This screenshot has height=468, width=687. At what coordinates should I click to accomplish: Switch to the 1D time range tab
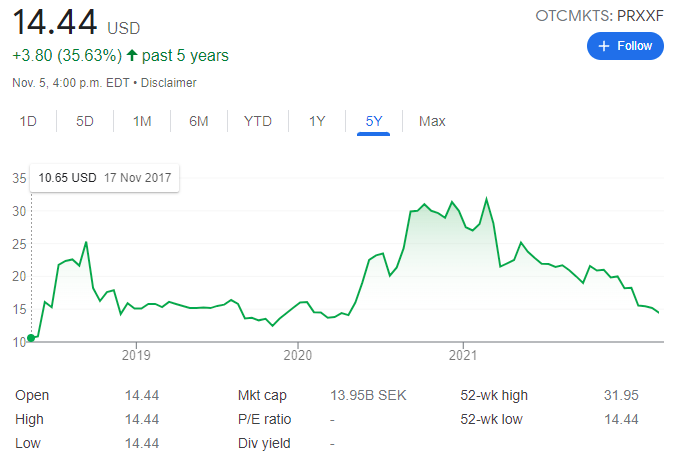tap(29, 121)
